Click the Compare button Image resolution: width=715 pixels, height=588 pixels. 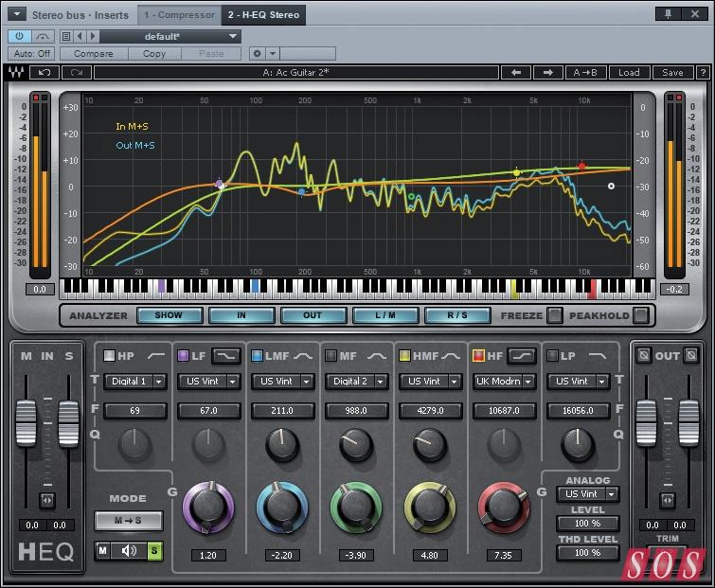[94, 53]
